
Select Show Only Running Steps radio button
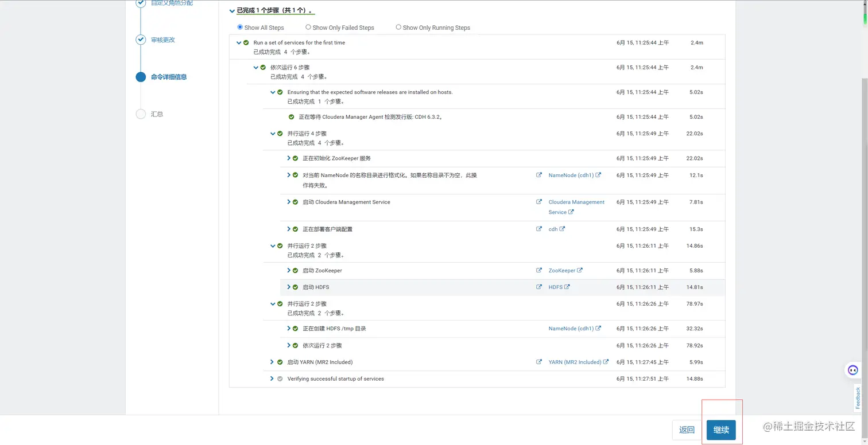[398, 27]
